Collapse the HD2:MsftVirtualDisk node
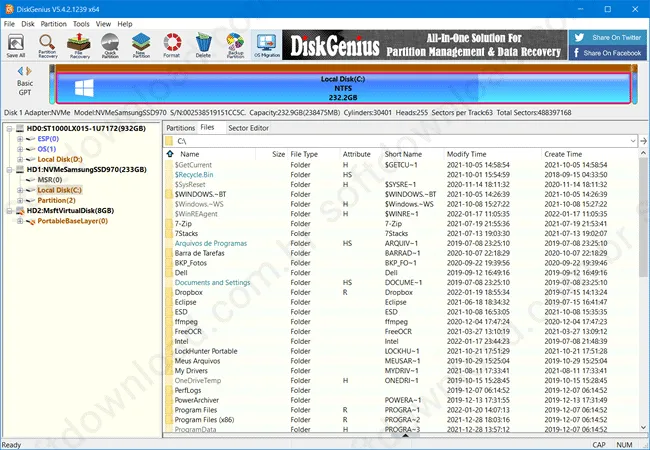Viewport: 650px width, 450px height. tap(9, 211)
